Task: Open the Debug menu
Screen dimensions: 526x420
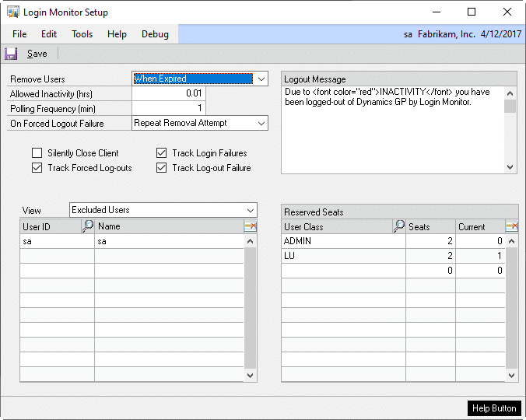Action: 155,34
